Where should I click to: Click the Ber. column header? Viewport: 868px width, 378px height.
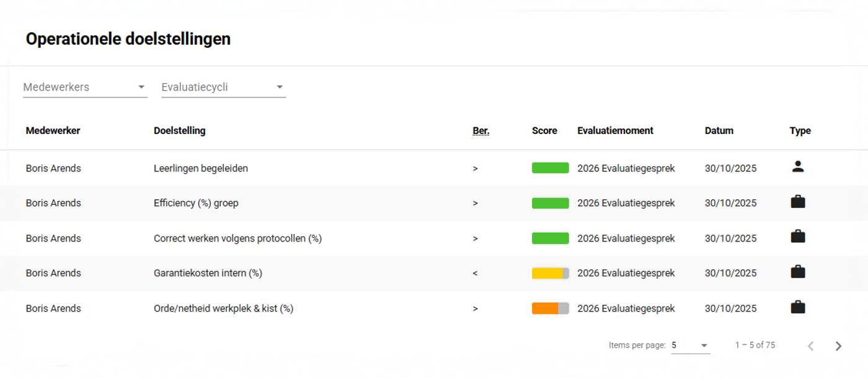pos(480,131)
